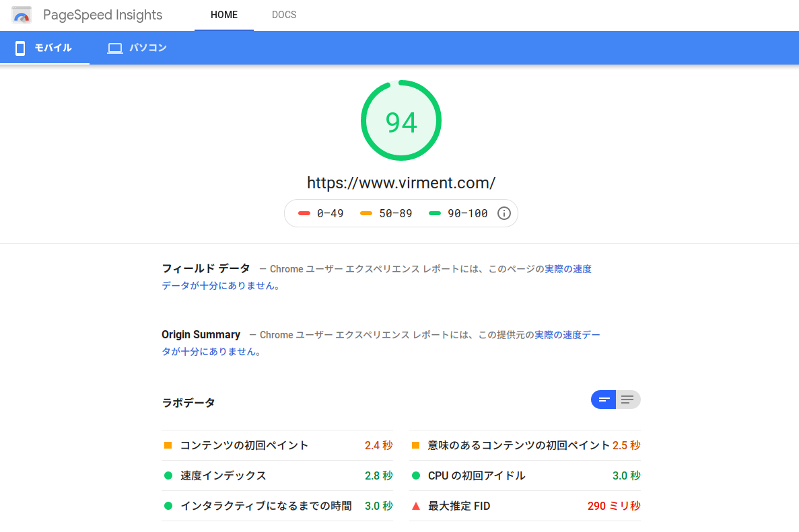Open the DOCS menu item

283,14
